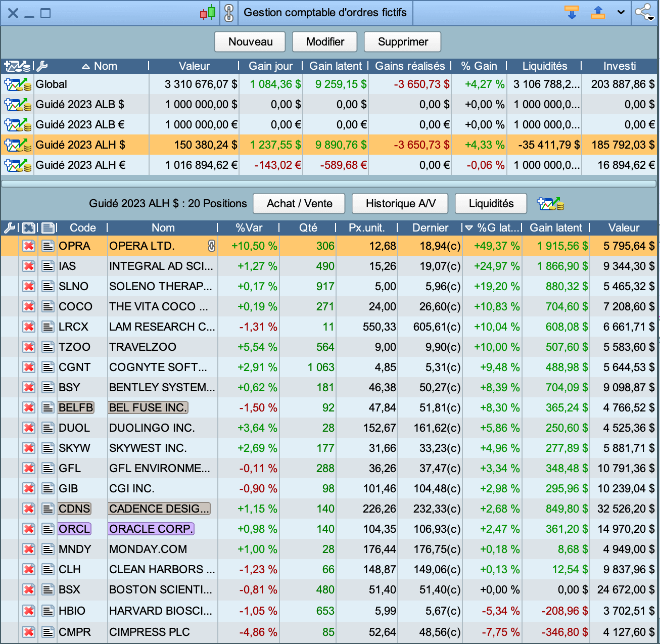Select the BELFB ticker tag
The width and height of the screenshot is (660, 644).
click(76, 408)
